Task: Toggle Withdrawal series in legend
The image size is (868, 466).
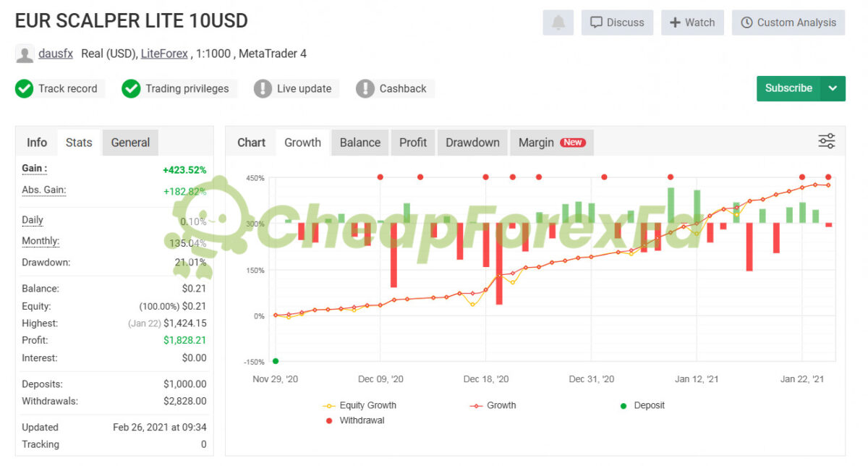Action: (354, 420)
